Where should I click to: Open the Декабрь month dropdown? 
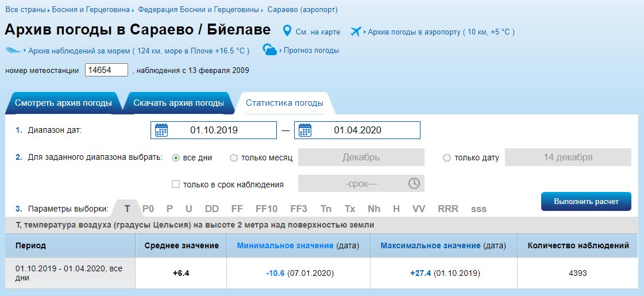pos(361,157)
